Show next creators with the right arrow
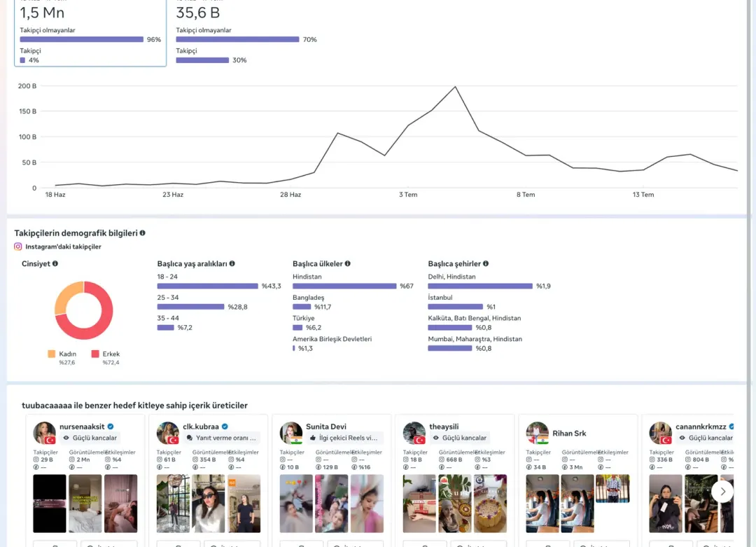 point(722,492)
